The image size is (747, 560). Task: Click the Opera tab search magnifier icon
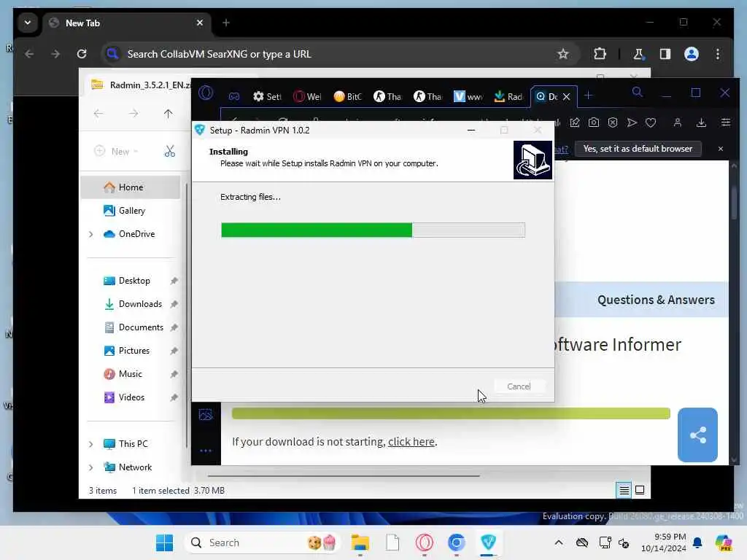(638, 93)
